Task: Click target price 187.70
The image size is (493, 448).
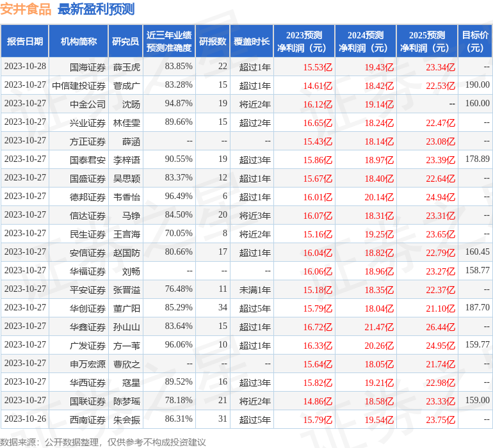Action: pos(477,307)
